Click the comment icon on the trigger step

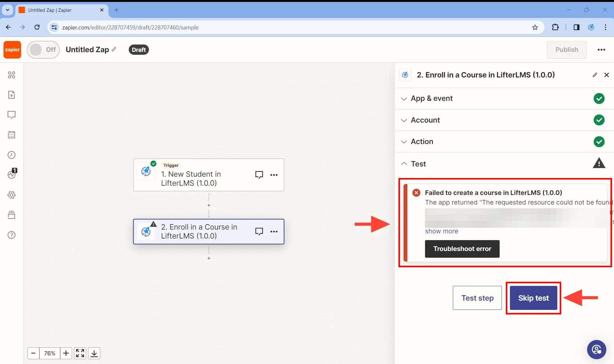(259, 175)
